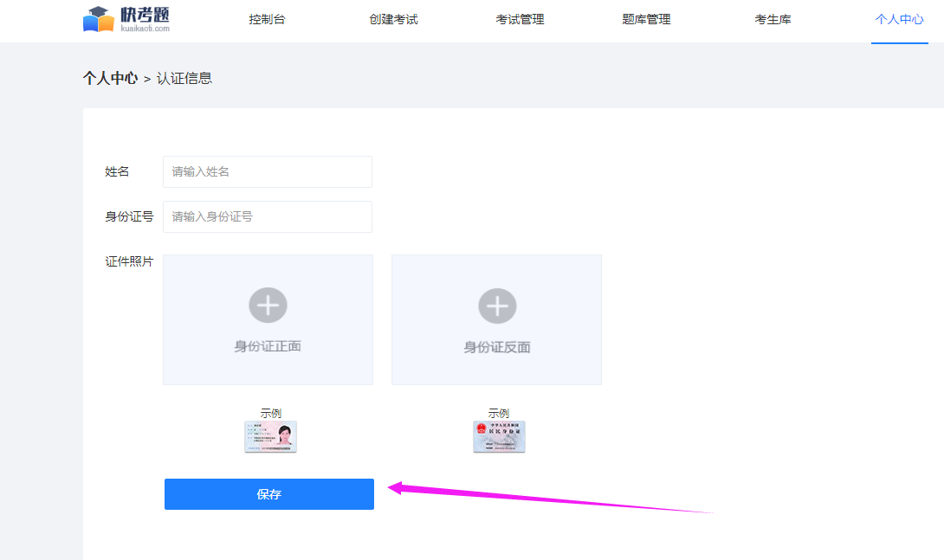Open the 控制台 navigation tab
This screenshot has height=560, width=944.
[x=267, y=19]
